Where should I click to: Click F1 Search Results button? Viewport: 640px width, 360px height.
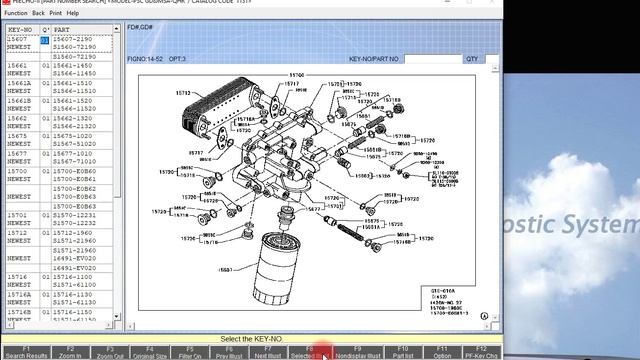point(27,352)
